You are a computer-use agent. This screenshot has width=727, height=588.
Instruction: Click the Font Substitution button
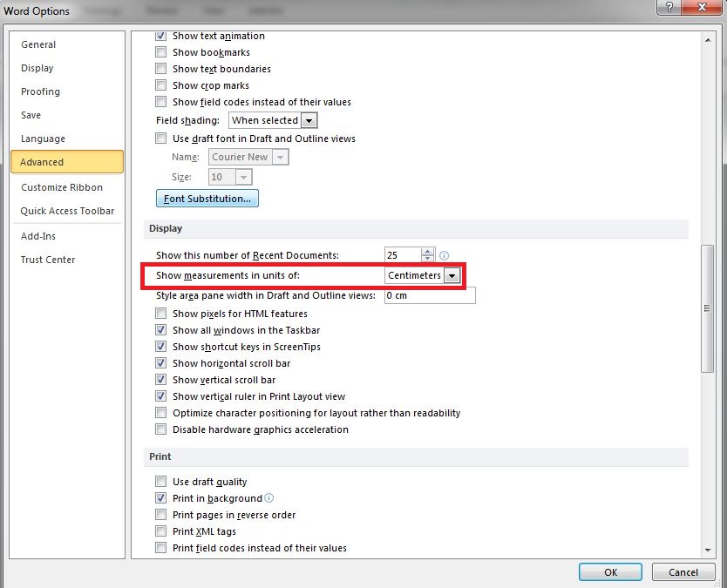(207, 199)
